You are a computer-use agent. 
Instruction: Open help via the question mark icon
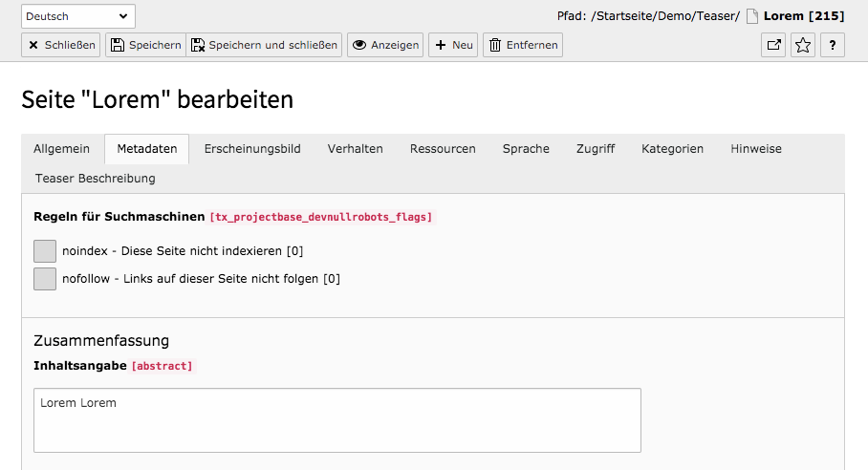[832, 45]
